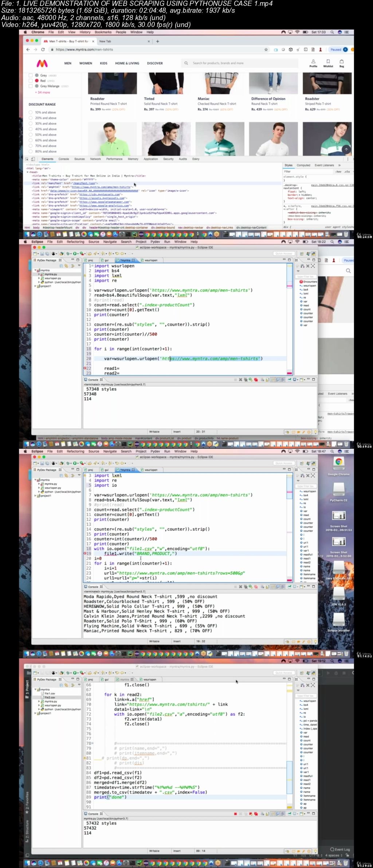373x868 pixels.
Task: Select the 80% and above discount
Action: coord(31,151)
